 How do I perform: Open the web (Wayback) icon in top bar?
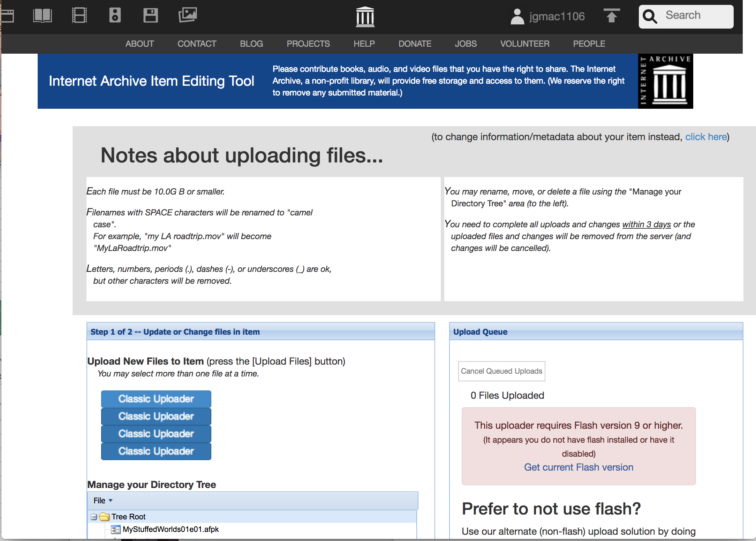pyautogui.click(x=7, y=16)
